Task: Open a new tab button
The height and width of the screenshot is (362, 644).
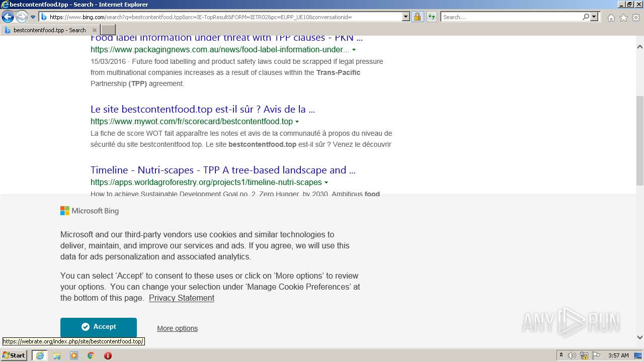Action: (x=108, y=30)
